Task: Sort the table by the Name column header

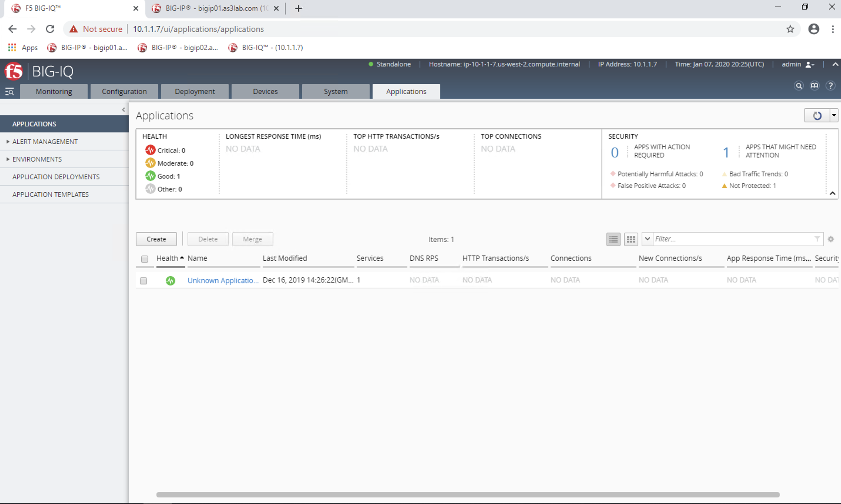Action: click(x=197, y=258)
